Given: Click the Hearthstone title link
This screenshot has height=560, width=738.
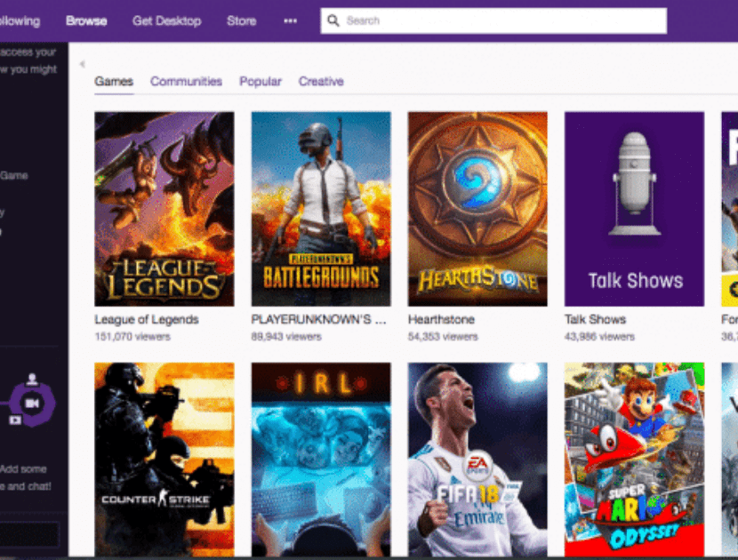Looking at the screenshot, I should pos(441,319).
